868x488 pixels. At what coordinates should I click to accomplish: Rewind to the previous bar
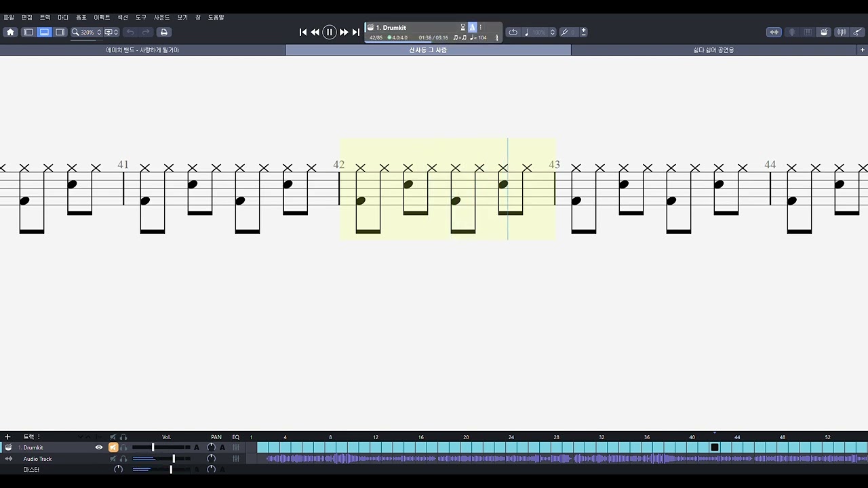pyautogui.click(x=315, y=32)
